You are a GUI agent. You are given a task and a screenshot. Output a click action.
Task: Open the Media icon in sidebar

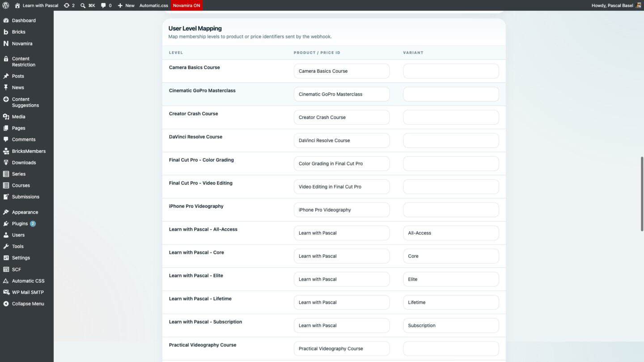click(x=6, y=117)
